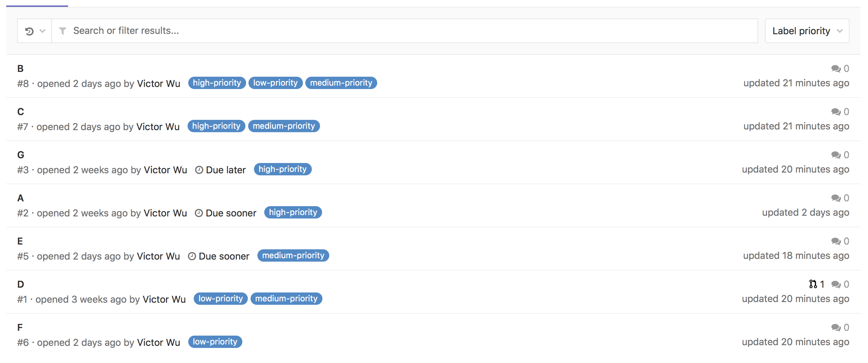The image size is (868, 363).
Task: Expand the chevron next to recent searches
Action: (x=42, y=31)
